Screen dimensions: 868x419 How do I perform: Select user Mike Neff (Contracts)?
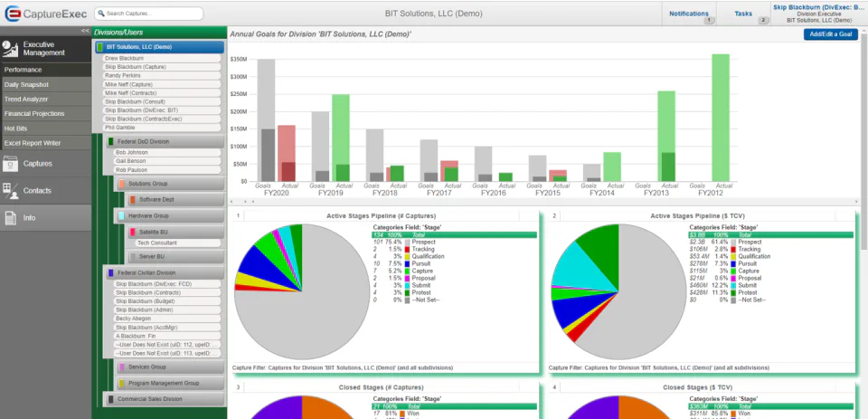click(x=161, y=92)
